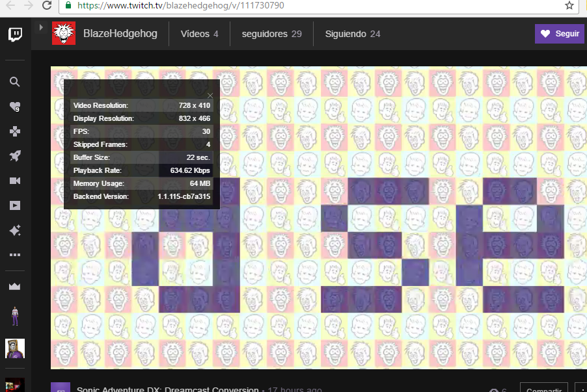
Task: Click the Memory Usage value 64 MB
Action: click(x=200, y=184)
